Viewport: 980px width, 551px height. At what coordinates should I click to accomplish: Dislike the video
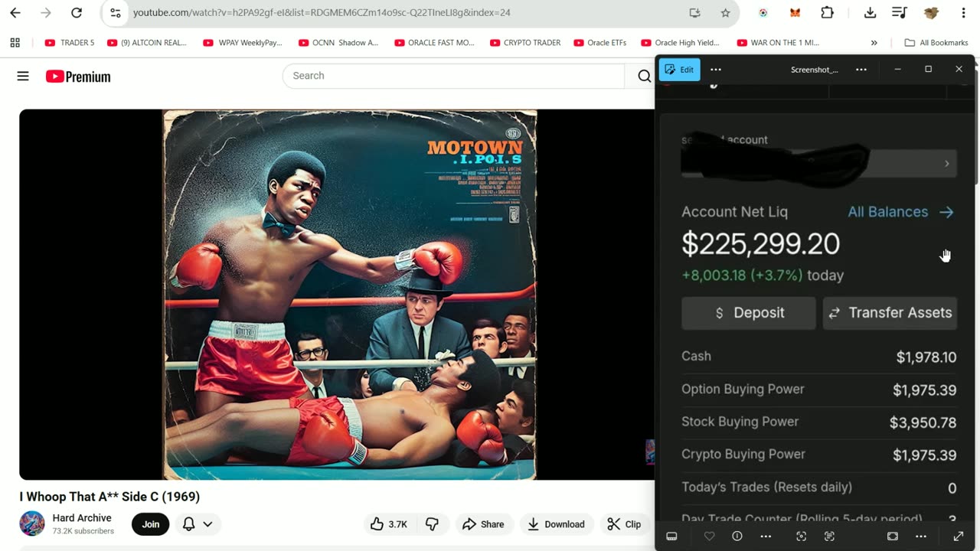(x=433, y=524)
